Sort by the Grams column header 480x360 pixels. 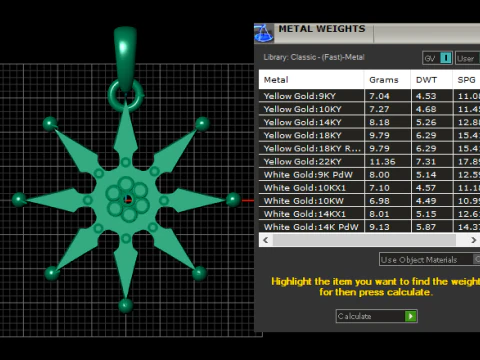pyautogui.click(x=388, y=80)
